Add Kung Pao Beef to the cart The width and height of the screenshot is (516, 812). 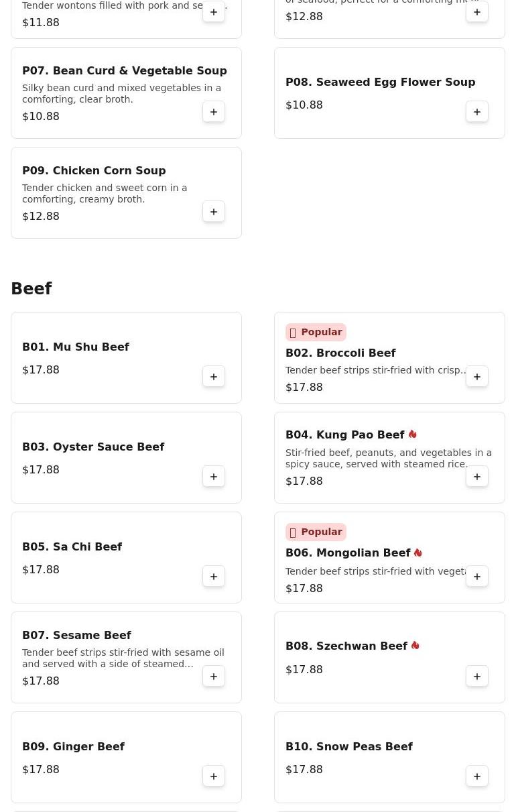pyautogui.click(x=477, y=477)
